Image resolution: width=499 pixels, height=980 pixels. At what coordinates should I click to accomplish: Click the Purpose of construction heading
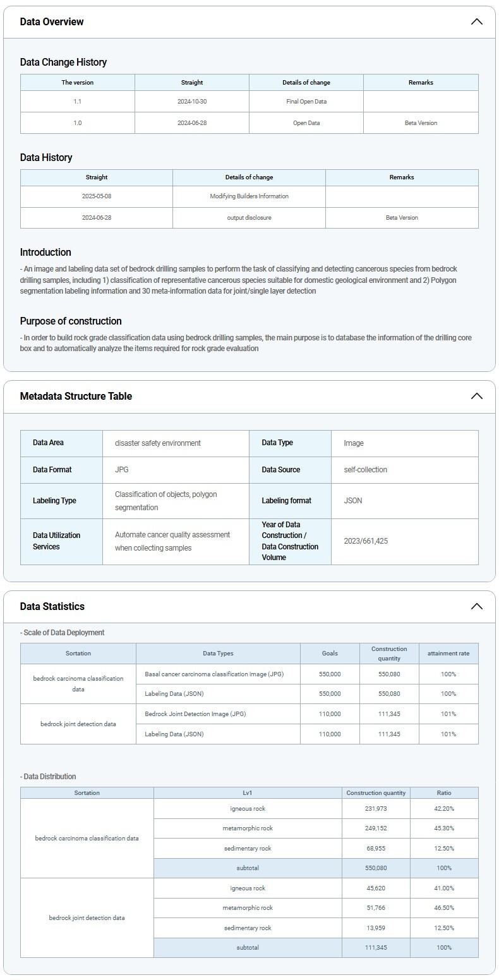[x=71, y=321]
